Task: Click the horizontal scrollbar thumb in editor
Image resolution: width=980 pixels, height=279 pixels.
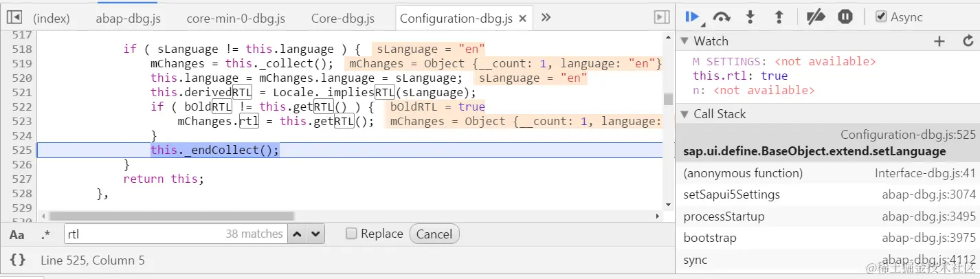Action: [172, 216]
